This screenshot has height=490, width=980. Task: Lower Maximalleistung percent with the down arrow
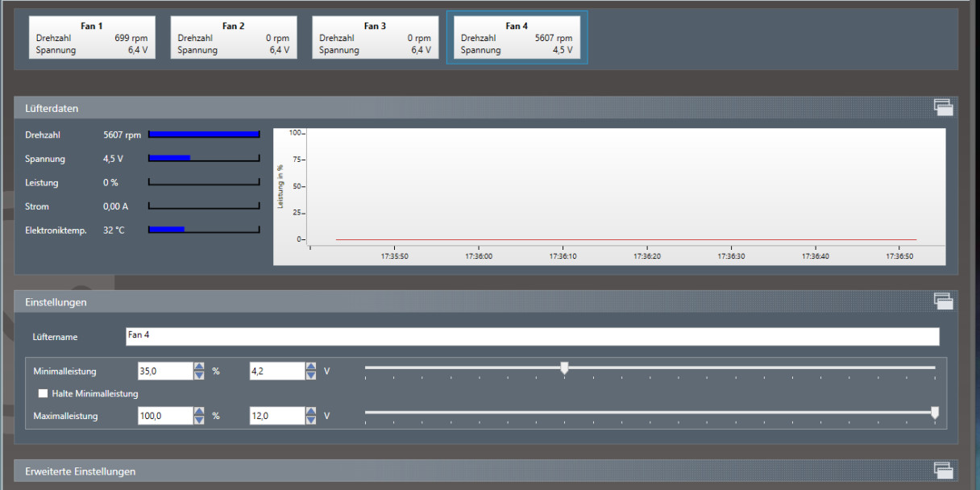(198, 421)
